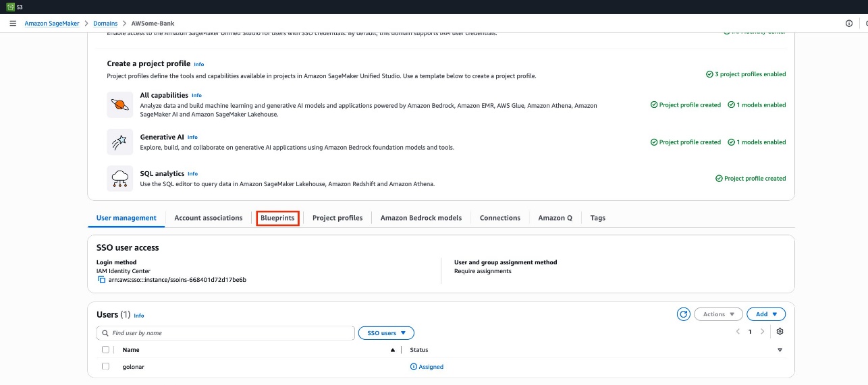Open Users table settings gear
This screenshot has width=868, height=385.
(x=780, y=332)
